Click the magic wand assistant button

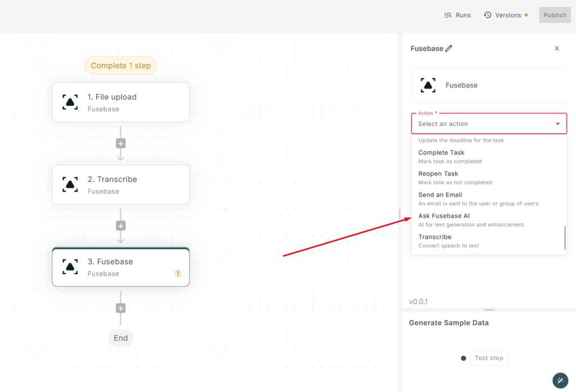pos(560,381)
